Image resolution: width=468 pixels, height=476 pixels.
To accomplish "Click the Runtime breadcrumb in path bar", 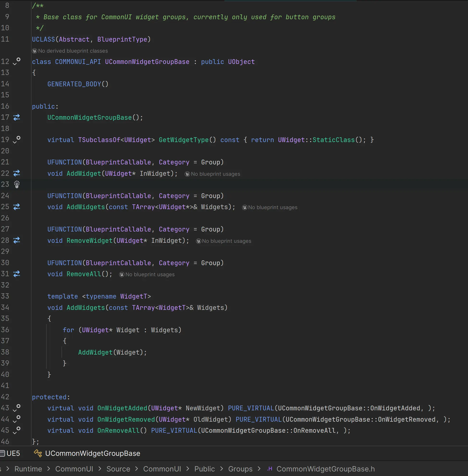I will tap(28, 469).
